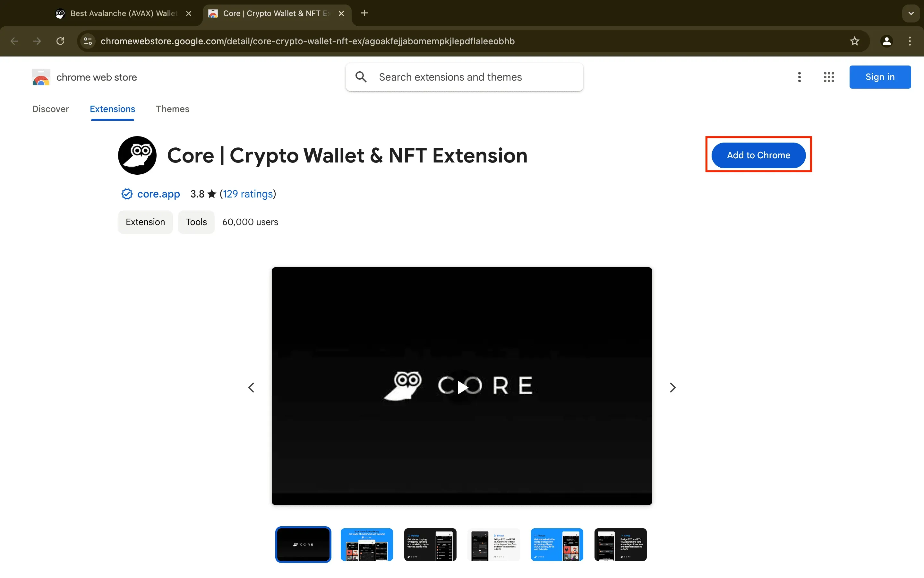Click the Core owl extension icon
Image resolution: width=924 pixels, height=578 pixels.
tap(137, 156)
